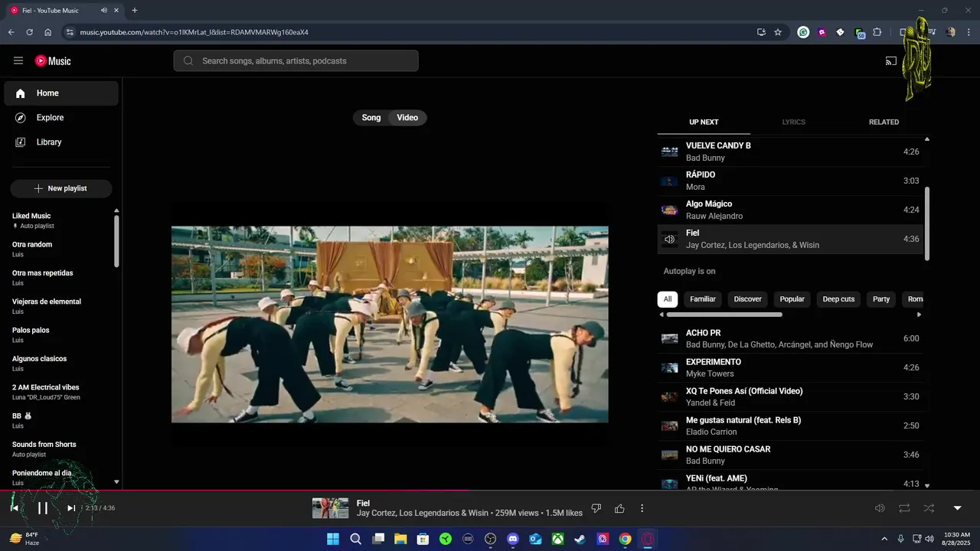Skip to the next track

coord(71,508)
